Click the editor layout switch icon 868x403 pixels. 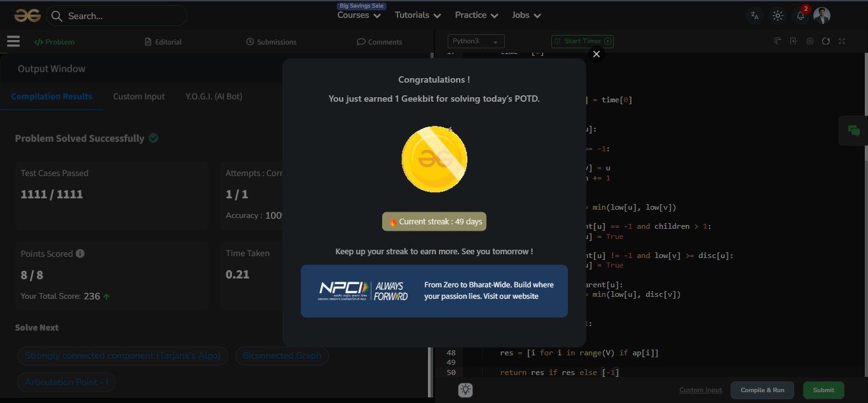(777, 41)
